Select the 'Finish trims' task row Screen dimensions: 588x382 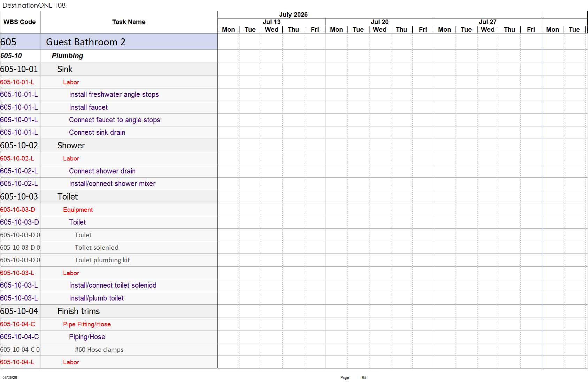pos(109,311)
